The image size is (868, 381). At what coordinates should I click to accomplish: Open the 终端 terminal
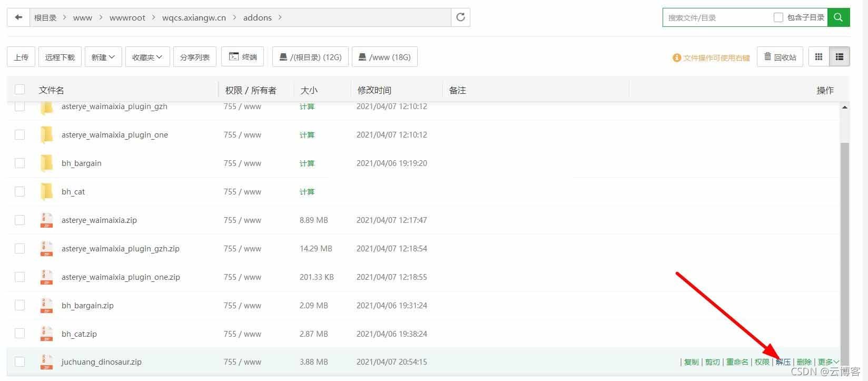(x=242, y=57)
